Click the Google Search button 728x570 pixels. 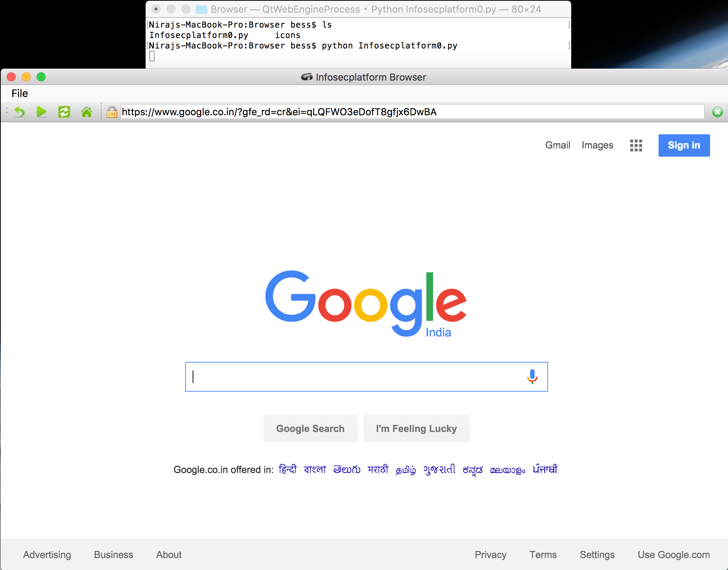309,428
